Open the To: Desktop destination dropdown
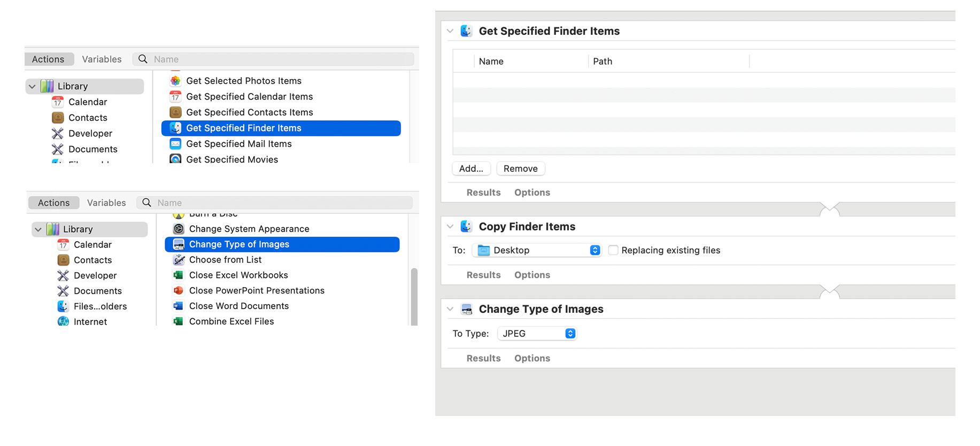The height and width of the screenshot is (446, 980). click(537, 250)
